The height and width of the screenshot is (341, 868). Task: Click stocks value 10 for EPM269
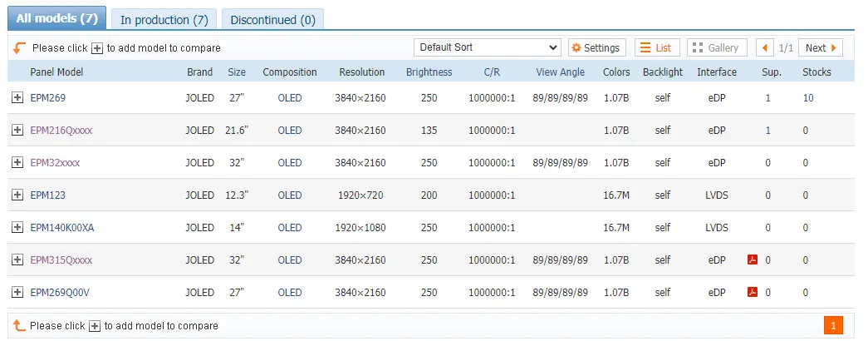808,98
